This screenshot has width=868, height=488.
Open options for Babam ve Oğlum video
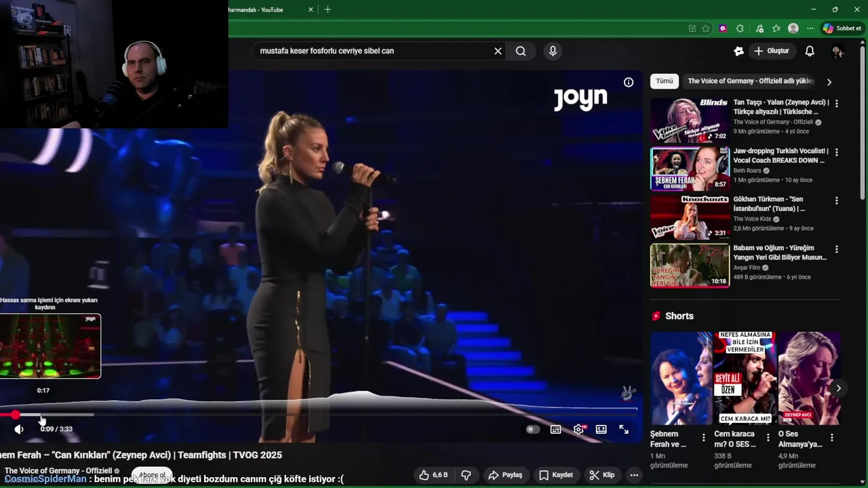click(836, 250)
